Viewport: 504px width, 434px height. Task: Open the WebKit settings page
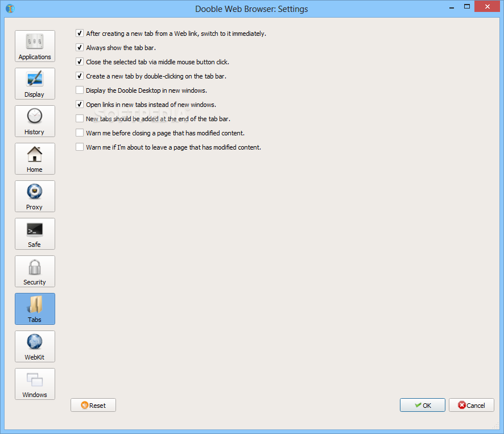pos(35,346)
